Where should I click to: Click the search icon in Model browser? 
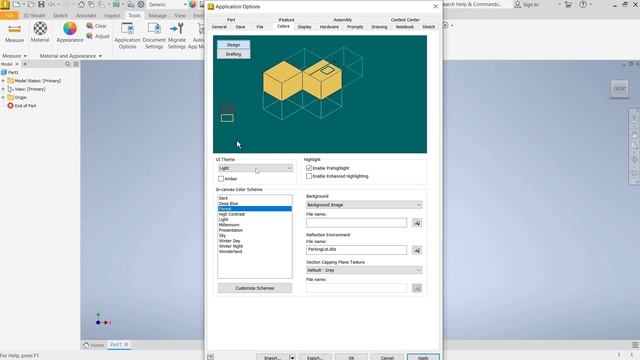tap(68, 64)
